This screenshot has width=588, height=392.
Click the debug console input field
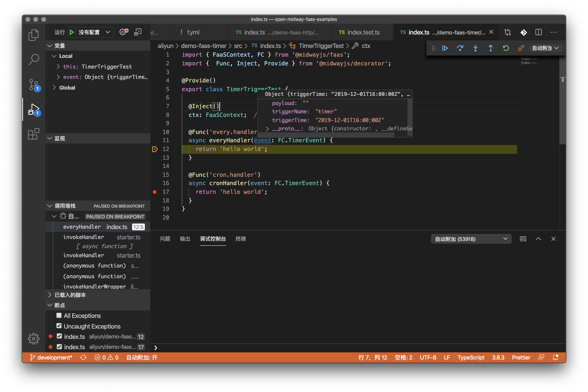pyautogui.click(x=357, y=348)
